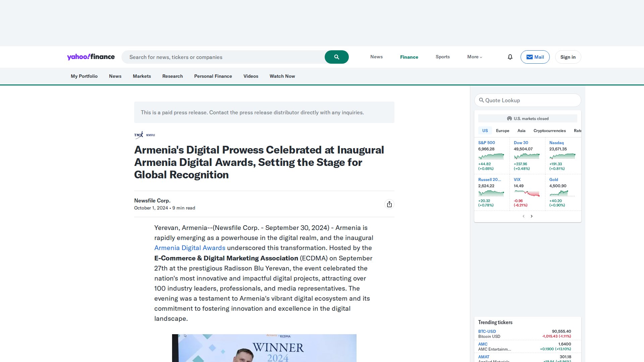Open the notifications bell
Screen dimensions: 644x362
coord(510,57)
